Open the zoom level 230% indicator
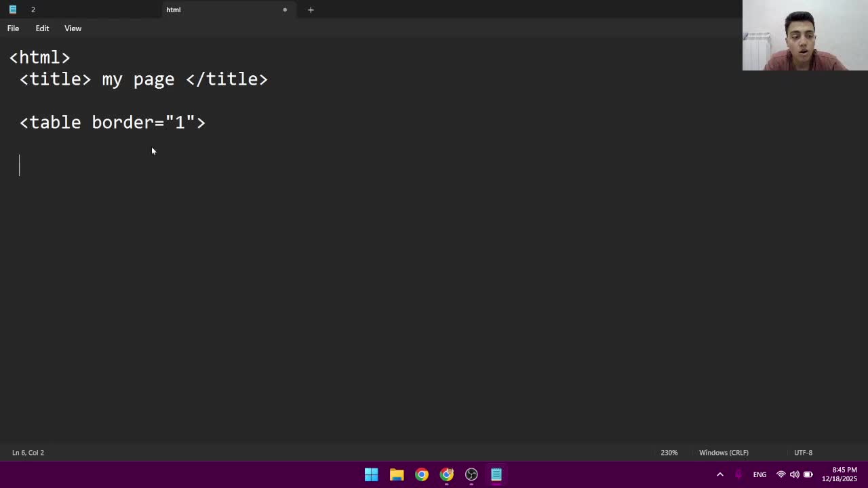 (669, 453)
